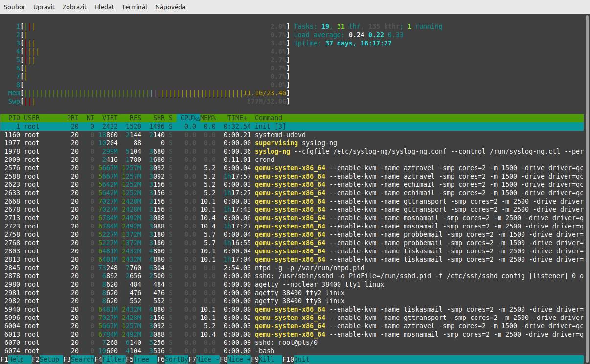This screenshot has height=364, width=590.
Task: Open sort options via F6SortBy
Action: [173, 359]
